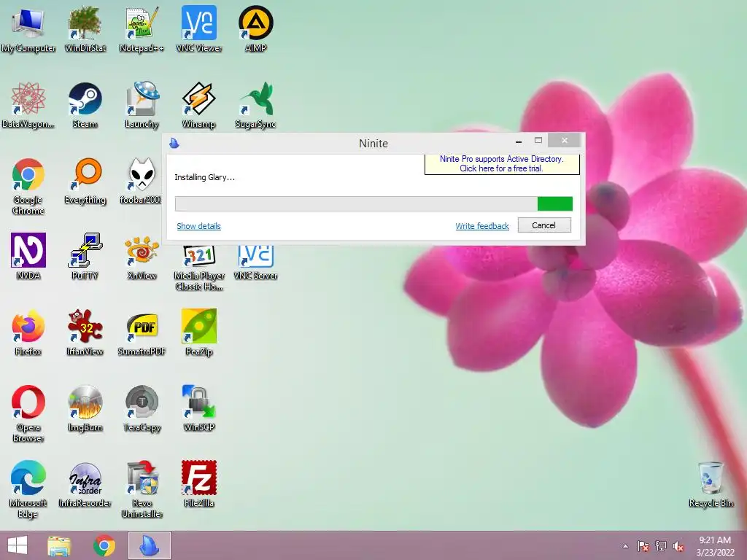
Task: Click muted volume tray icon
Action: tap(678, 546)
